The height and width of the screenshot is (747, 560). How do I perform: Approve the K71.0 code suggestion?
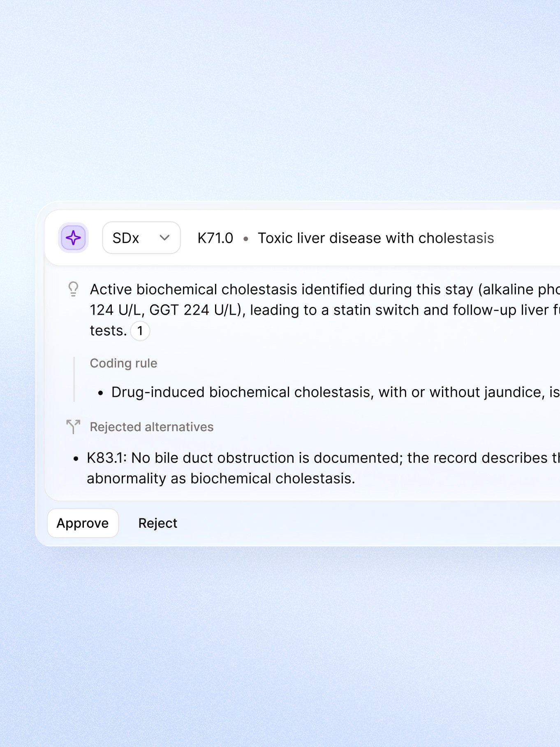(83, 523)
